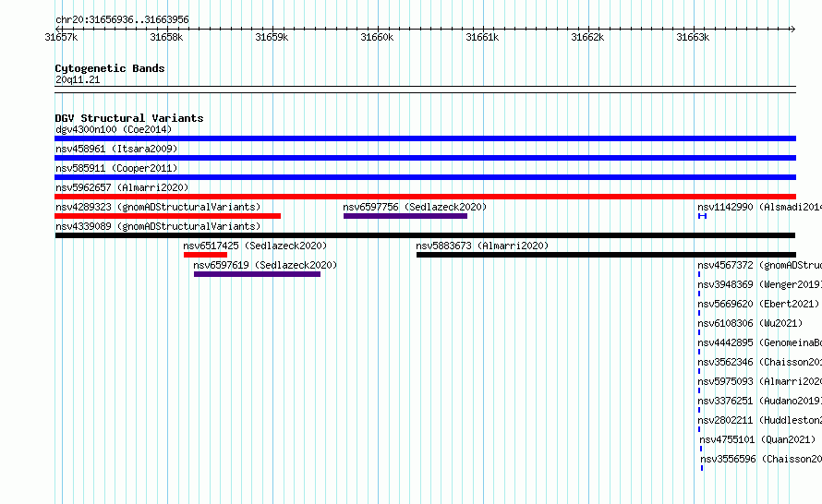822x504 pixels.
Task: Click the 31661k ruler tick label
Action: coord(482,37)
